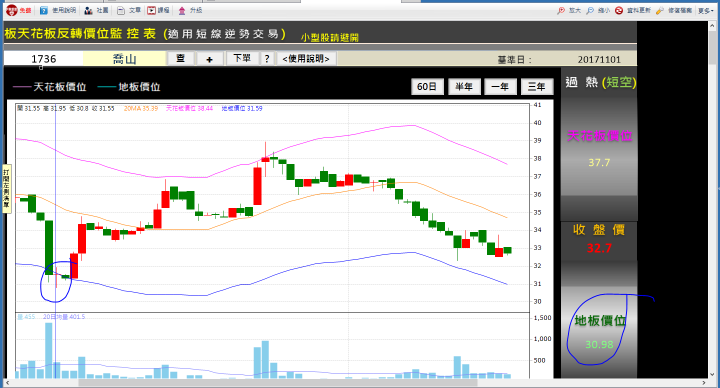Click the 放大 zoom-in magnifier icon
This screenshot has height=388, width=720.
point(561,10)
